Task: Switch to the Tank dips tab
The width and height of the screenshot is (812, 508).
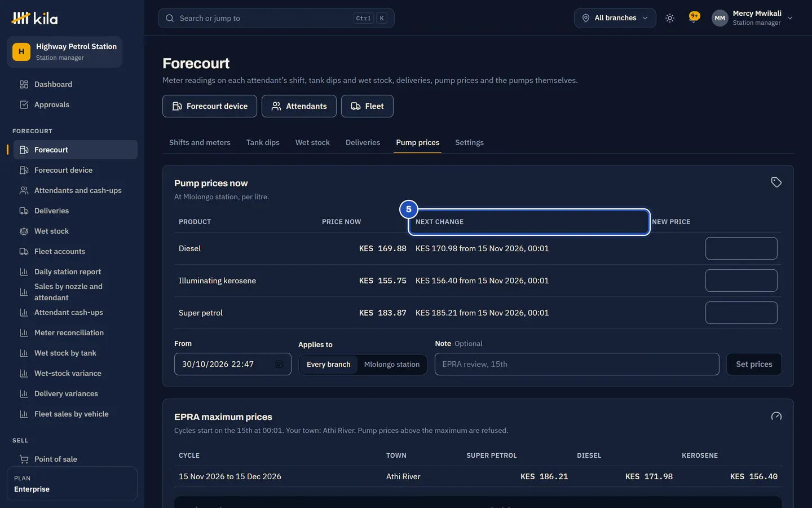Action: click(263, 142)
